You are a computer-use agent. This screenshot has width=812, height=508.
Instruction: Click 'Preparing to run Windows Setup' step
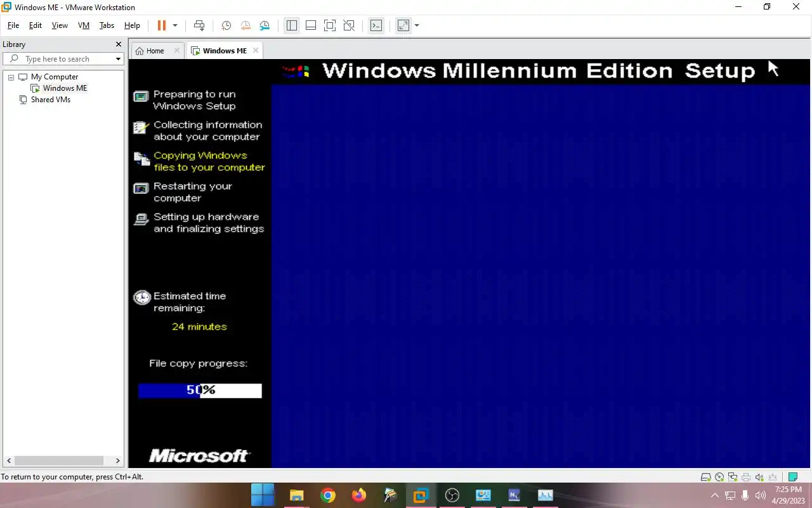tap(194, 100)
